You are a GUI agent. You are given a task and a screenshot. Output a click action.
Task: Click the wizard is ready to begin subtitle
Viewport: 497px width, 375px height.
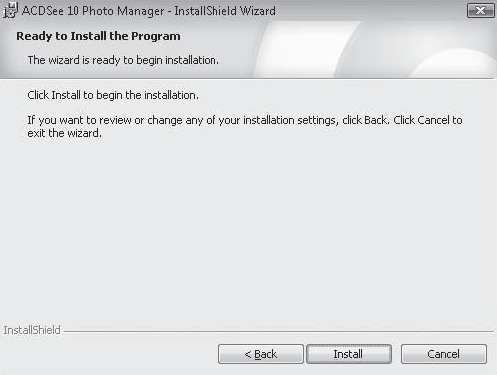pos(123,60)
